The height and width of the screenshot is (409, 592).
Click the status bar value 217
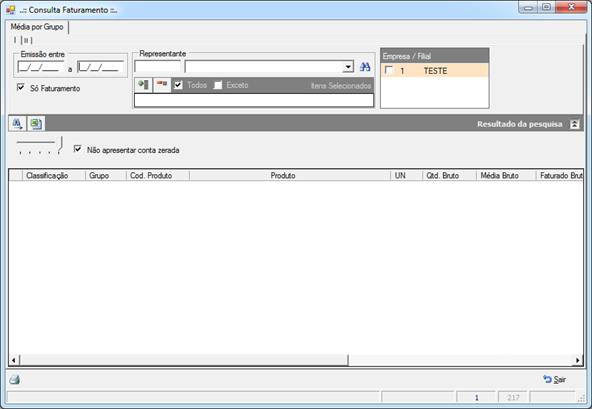[513, 397]
